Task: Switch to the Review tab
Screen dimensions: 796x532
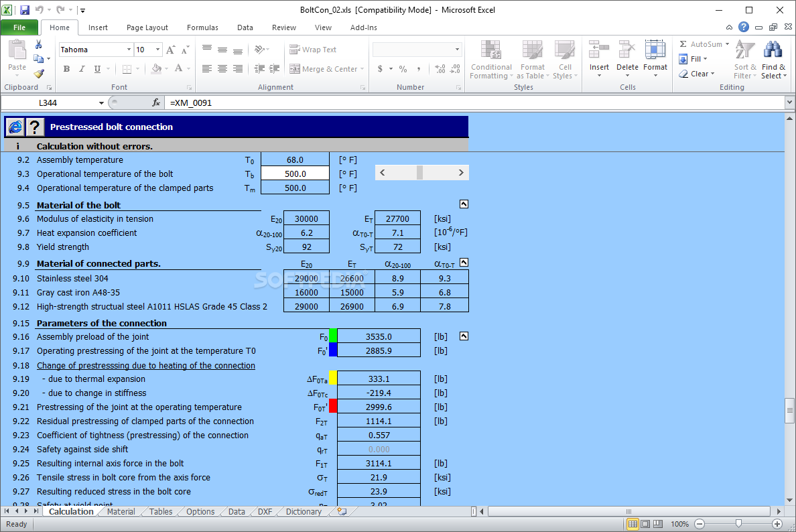Action: [284, 27]
